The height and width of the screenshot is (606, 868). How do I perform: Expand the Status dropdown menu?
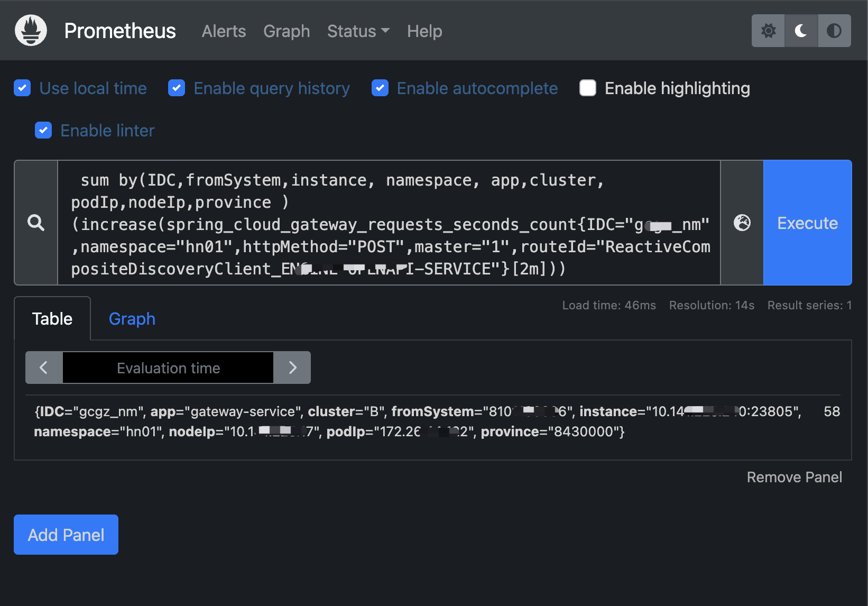point(358,31)
